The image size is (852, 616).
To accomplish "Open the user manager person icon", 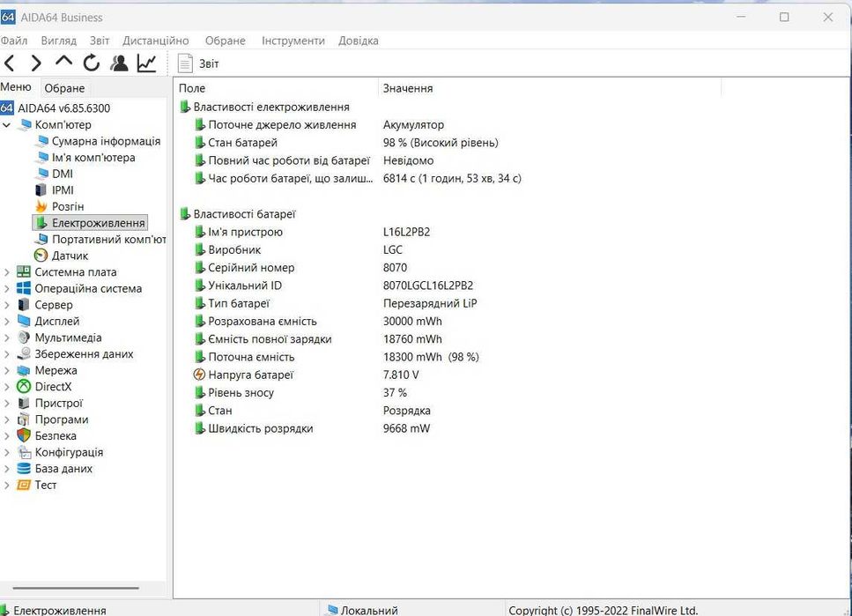I will 119,63.
